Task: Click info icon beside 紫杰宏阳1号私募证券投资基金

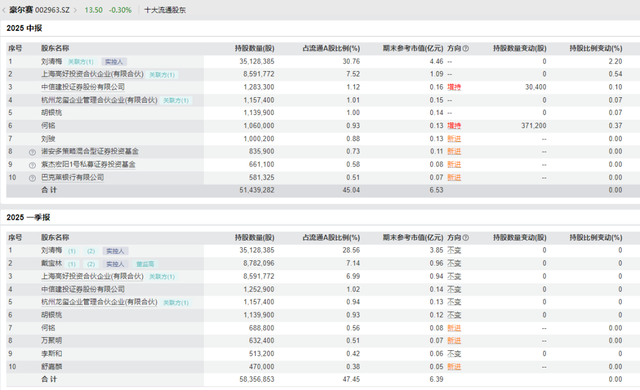Action: point(32,165)
